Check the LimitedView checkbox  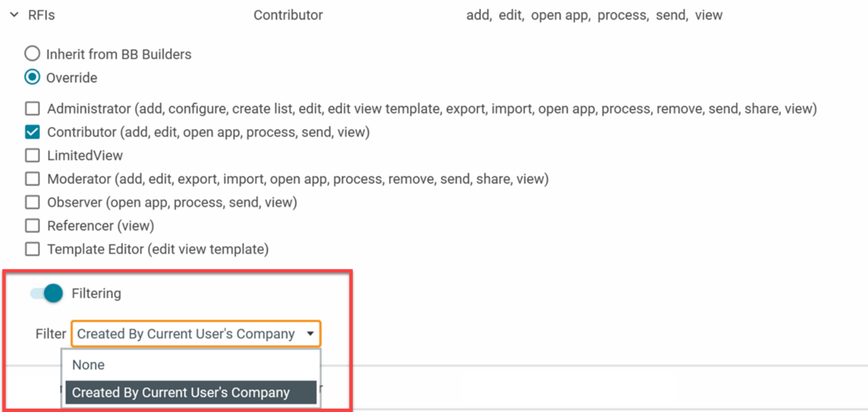click(x=33, y=155)
